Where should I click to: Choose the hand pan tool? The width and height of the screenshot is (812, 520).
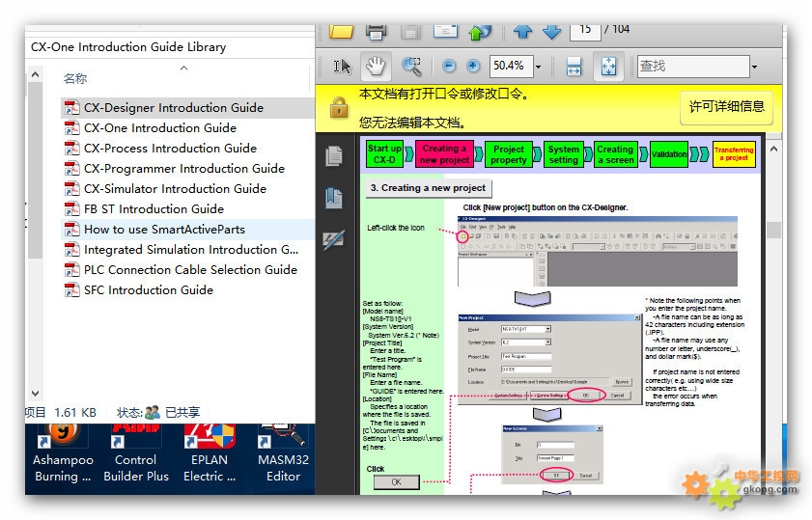376,67
